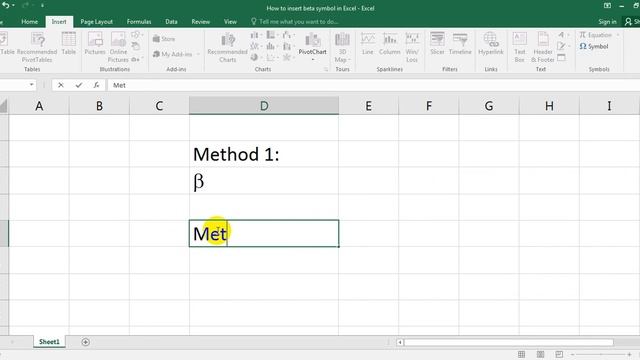This screenshot has width=640, height=360.
Task: Add a new sheet with plus
Action: [85, 342]
